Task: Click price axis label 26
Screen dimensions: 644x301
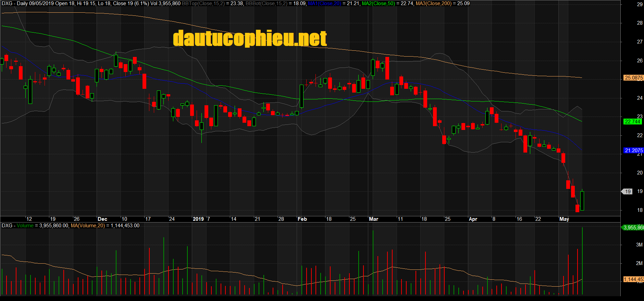Action: click(640, 61)
